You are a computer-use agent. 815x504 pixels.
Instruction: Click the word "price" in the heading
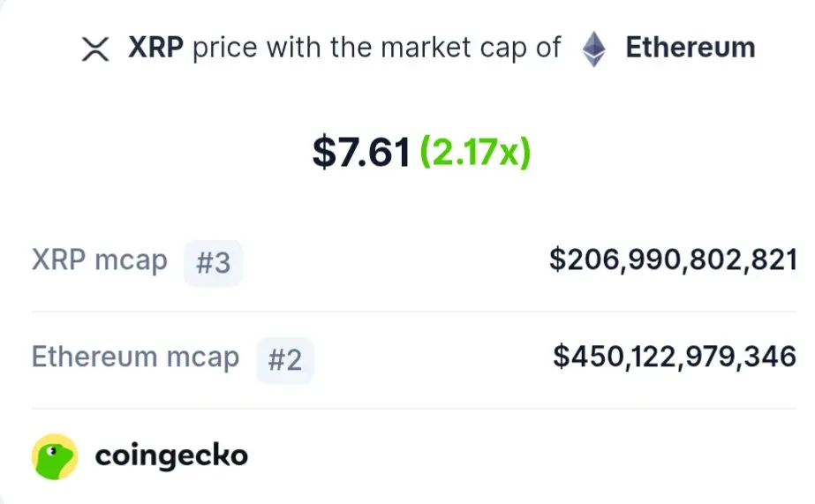(224, 49)
